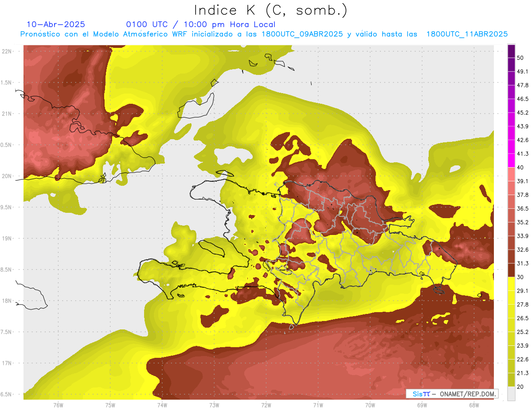Click the title "Indice K (C, somb.)"
The width and height of the screenshot is (532, 411).
270,10
